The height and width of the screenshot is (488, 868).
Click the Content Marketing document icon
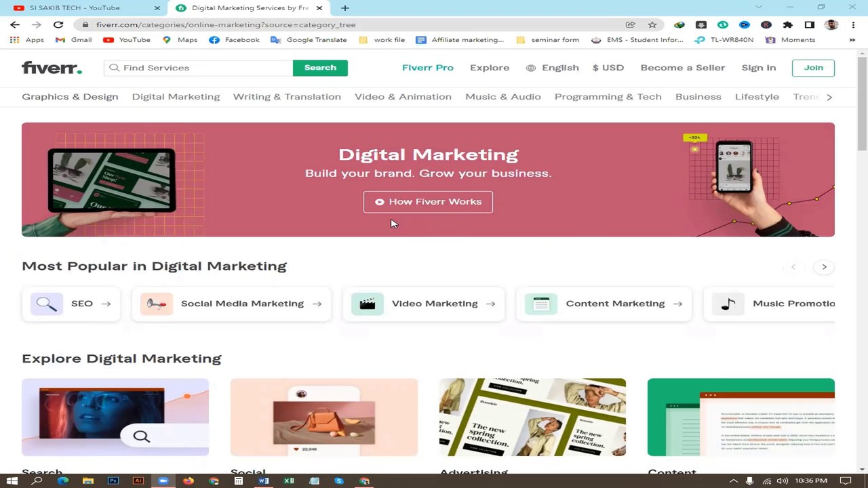click(x=541, y=304)
